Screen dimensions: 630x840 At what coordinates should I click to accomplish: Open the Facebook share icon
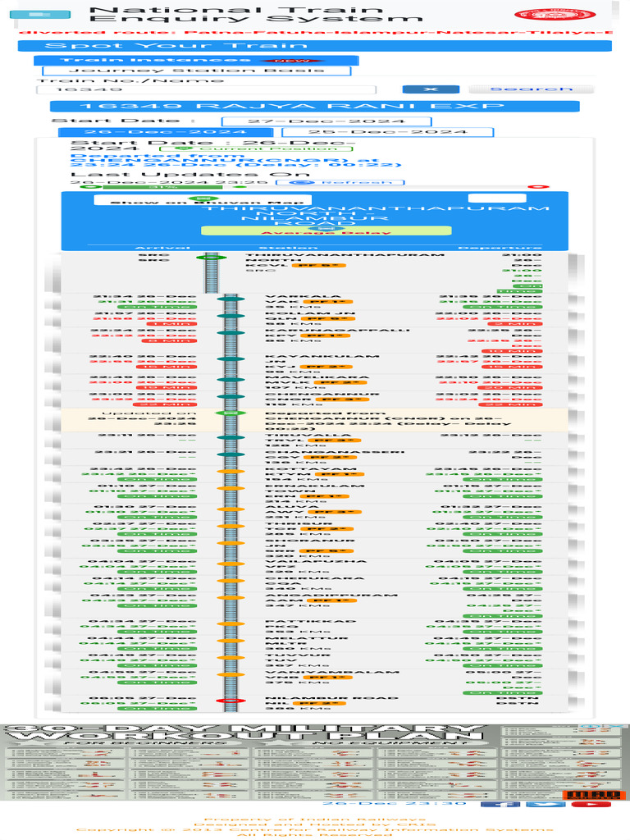click(500, 805)
